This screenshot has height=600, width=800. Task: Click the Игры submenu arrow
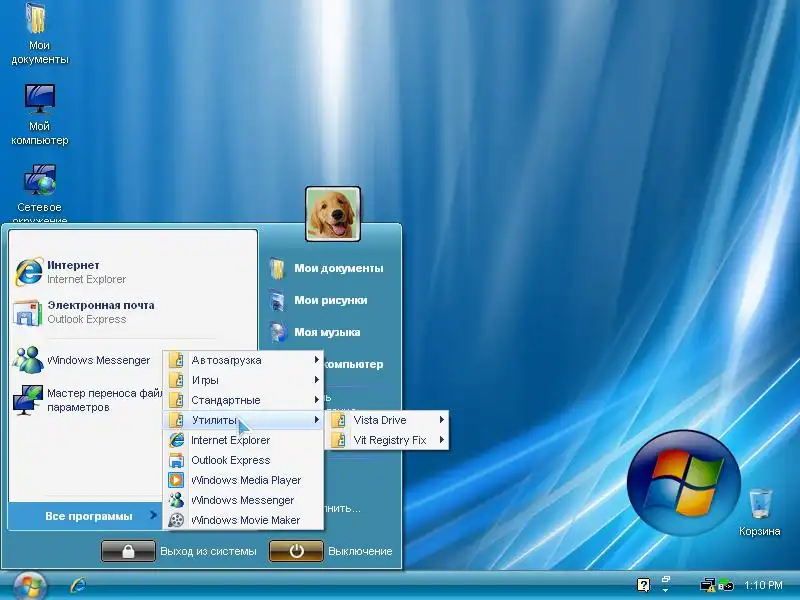317,380
